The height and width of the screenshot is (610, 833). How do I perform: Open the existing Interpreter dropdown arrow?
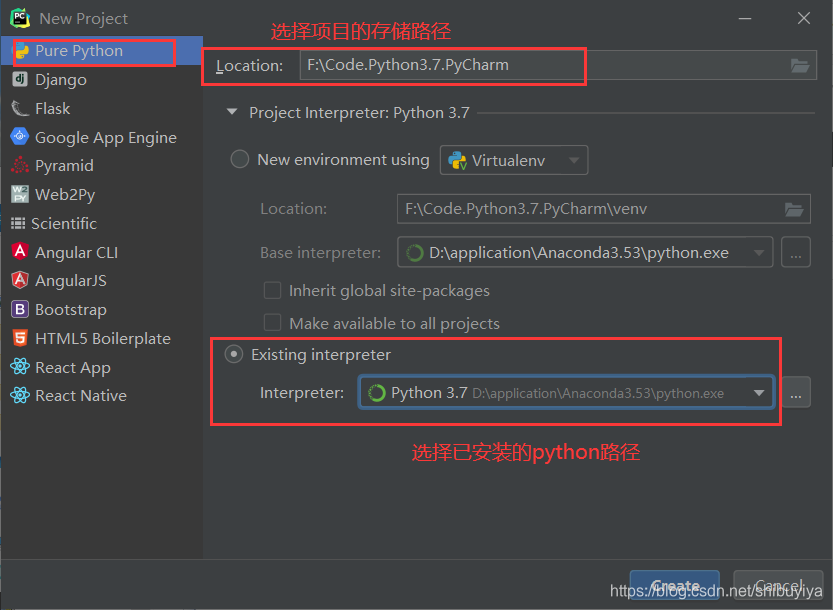[x=759, y=393]
